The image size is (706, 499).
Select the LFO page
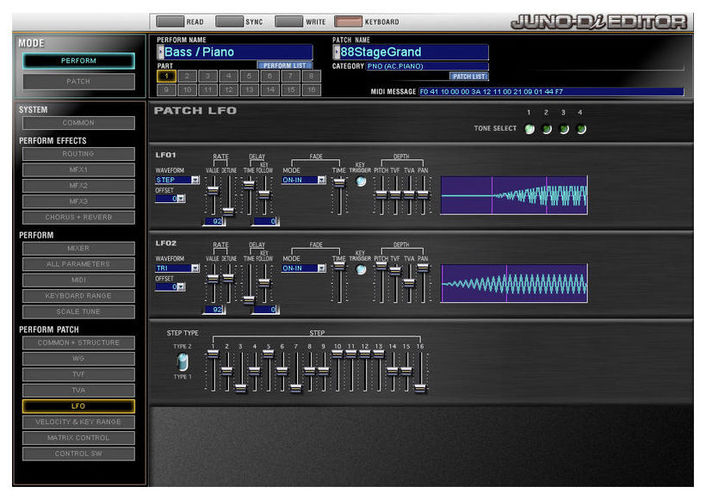coord(79,406)
